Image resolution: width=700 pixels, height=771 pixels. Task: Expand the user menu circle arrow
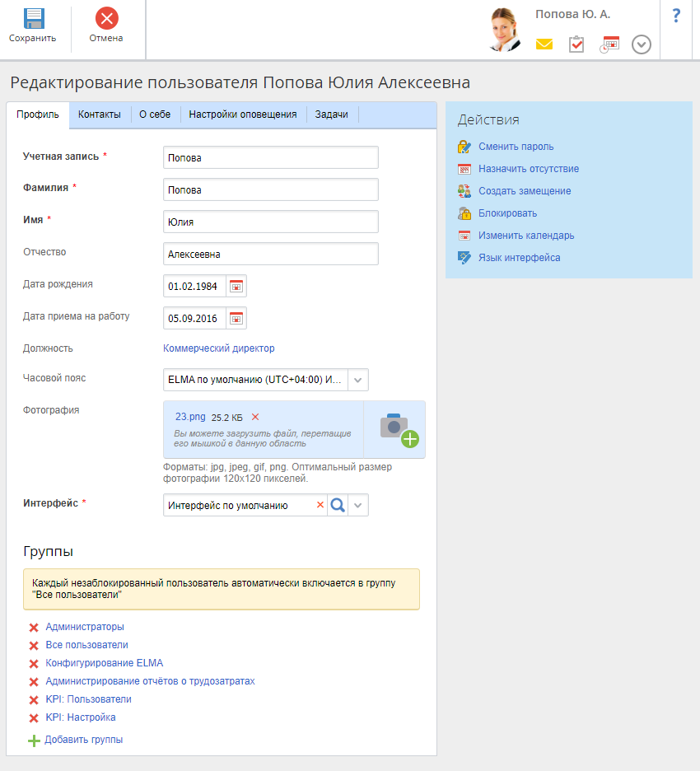(642, 44)
